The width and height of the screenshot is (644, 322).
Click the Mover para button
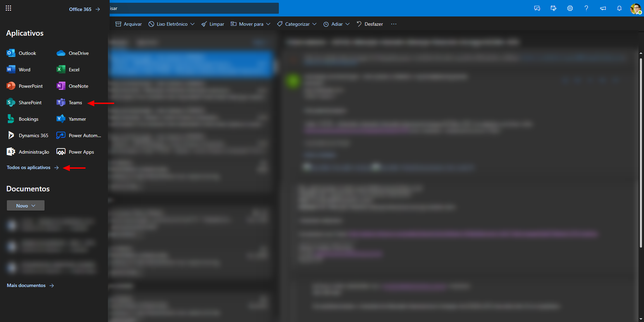[x=247, y=24]
